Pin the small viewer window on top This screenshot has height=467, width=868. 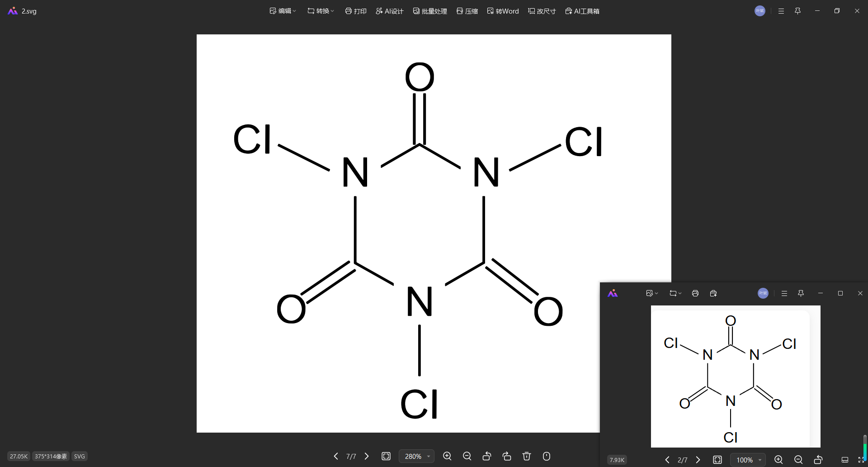click(801, 293)
